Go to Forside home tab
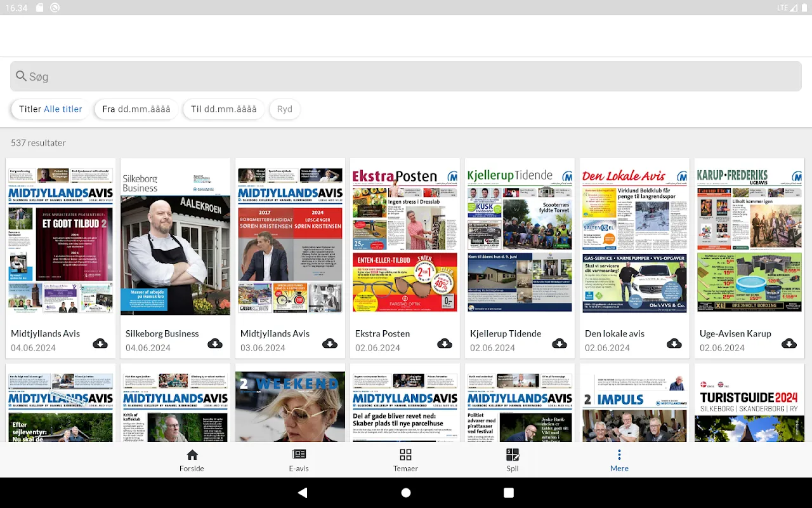The image size is (812, 508). pyautogui.click(x=192, y=460)
